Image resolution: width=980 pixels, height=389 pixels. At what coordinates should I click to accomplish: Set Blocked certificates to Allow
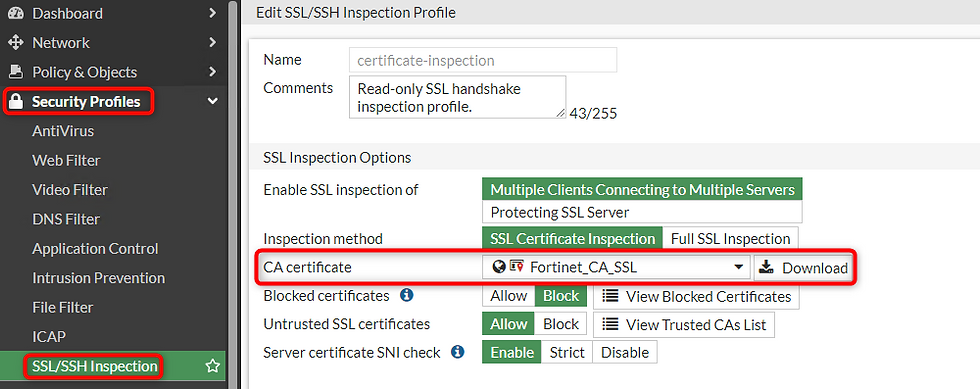[x=509, y=296]
